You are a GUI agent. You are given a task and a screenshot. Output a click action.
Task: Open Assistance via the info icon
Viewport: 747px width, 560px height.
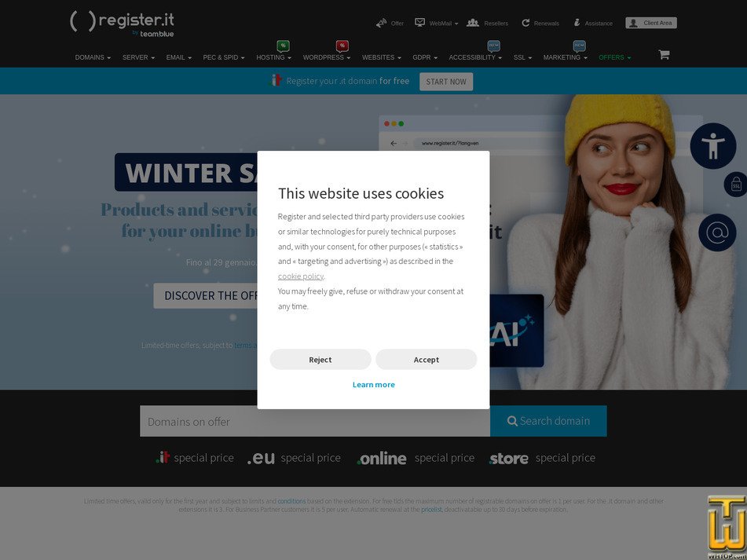tap(576, 23)
